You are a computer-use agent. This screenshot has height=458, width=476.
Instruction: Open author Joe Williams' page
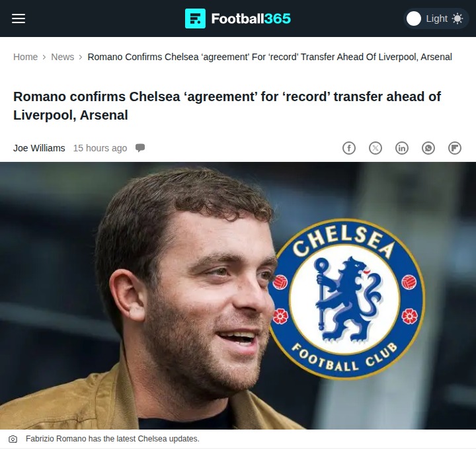tap(39, 148)
